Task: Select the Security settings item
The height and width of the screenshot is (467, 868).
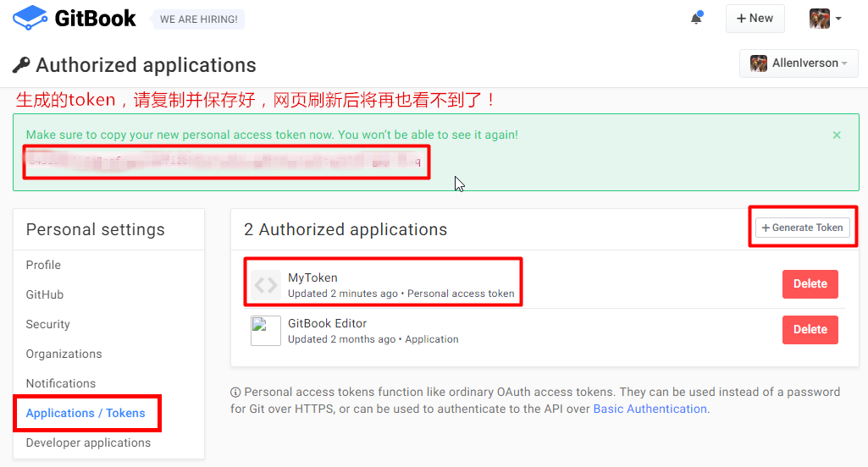Action: click(48, 324)
